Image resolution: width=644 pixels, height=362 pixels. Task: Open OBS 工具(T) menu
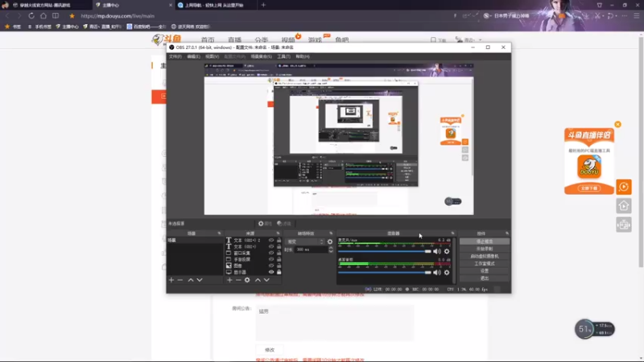283,56
